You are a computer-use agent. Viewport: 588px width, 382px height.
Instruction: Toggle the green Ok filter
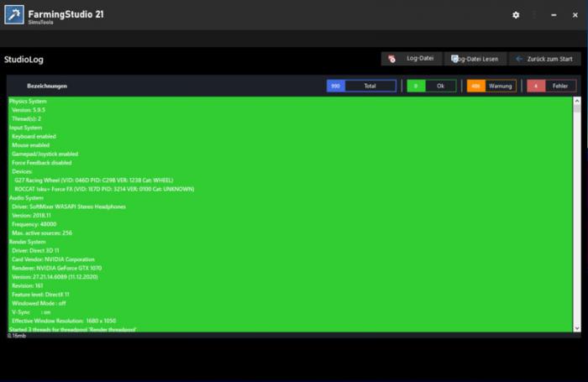pos(431,86)
